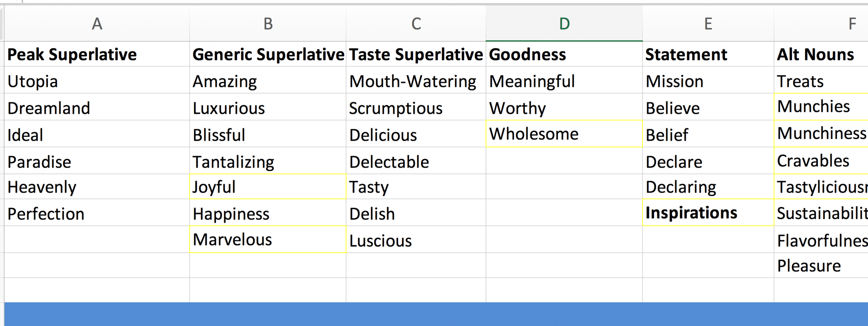
Task: Select column B header
Action: [268, 23]
